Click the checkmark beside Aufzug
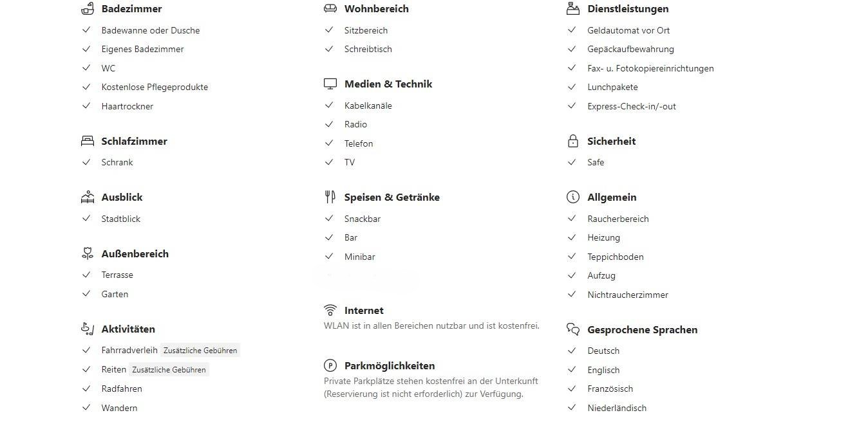Image resolution: width=868 pixels, height=422 pixels. 572,275
